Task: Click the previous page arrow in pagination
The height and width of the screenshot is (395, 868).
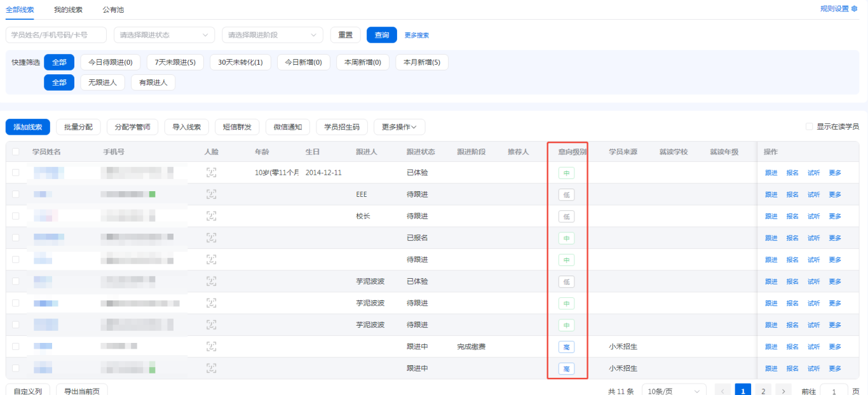Action: [x=723, y=391]
